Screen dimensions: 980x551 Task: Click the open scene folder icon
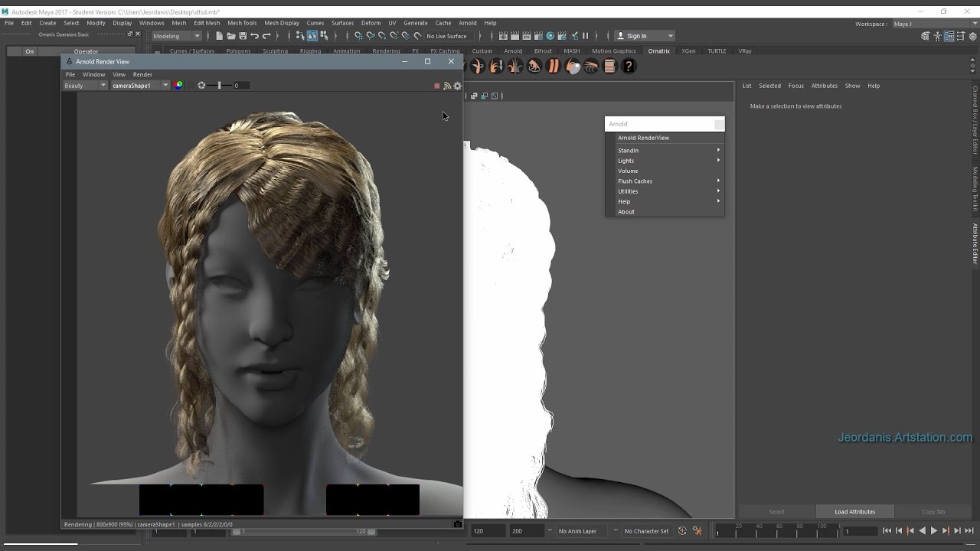[231, 36]
